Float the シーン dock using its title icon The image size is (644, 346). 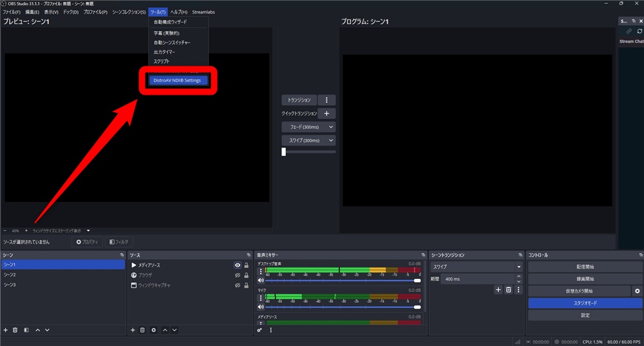[x=122, y=255]
